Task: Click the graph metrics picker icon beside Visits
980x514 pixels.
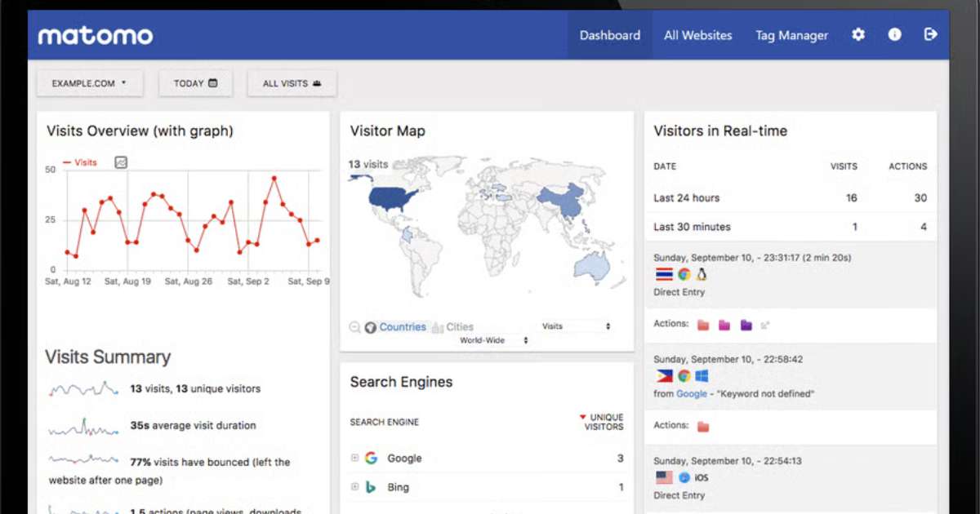Action: coord(121,162)
